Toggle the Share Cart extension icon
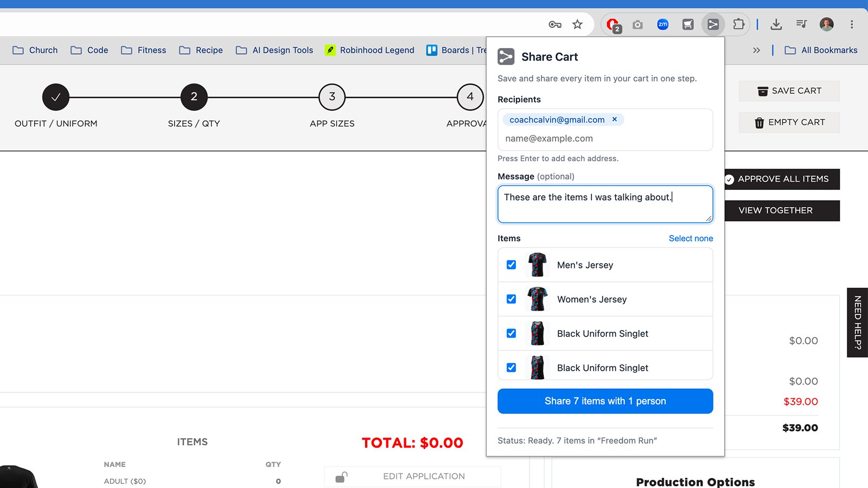The image size is (868, 488). coord(713,24)
